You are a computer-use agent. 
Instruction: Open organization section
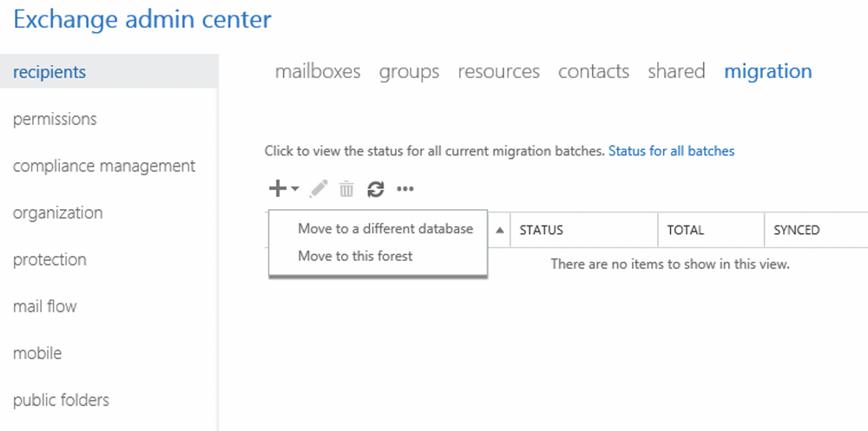(57, 213)
